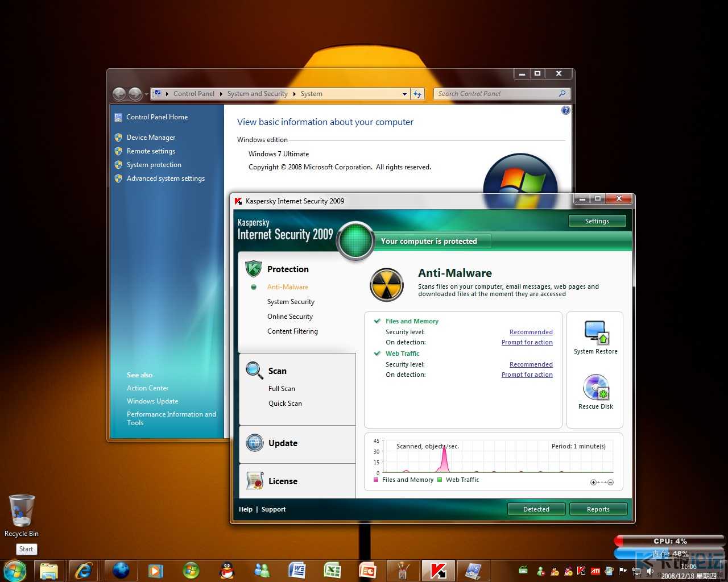Viewport: 728px width, 582px height.
Task: Click the Control Panel help question mark icon
Action: point(565,110)
